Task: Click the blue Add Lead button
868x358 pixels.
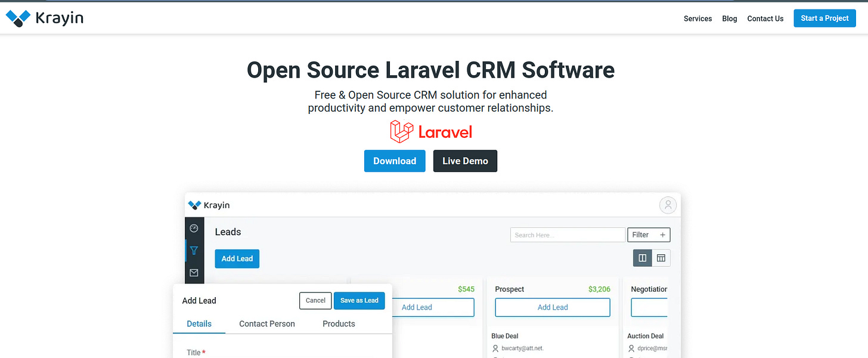Action: (237, 258)
